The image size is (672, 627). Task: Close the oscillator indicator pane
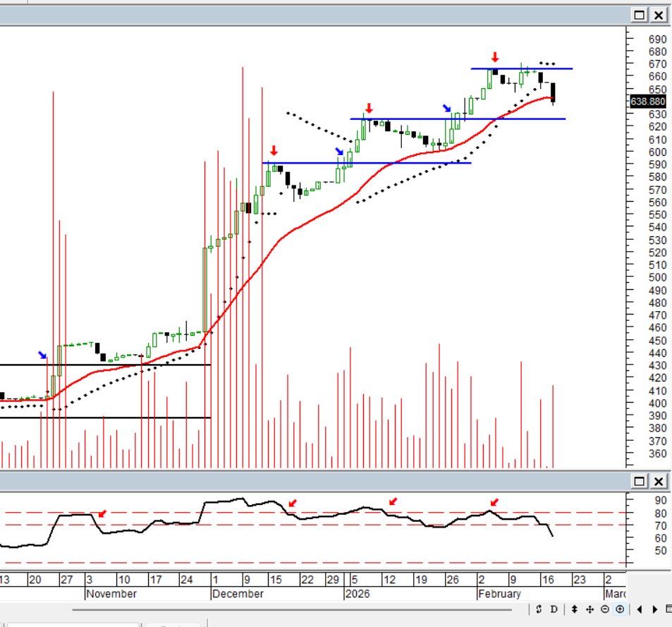(659, 481)
